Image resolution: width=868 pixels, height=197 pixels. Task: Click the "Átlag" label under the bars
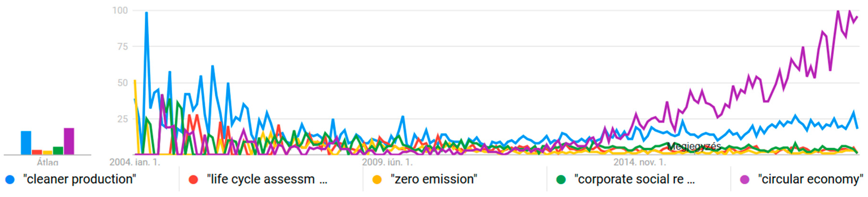click(47, 162)
